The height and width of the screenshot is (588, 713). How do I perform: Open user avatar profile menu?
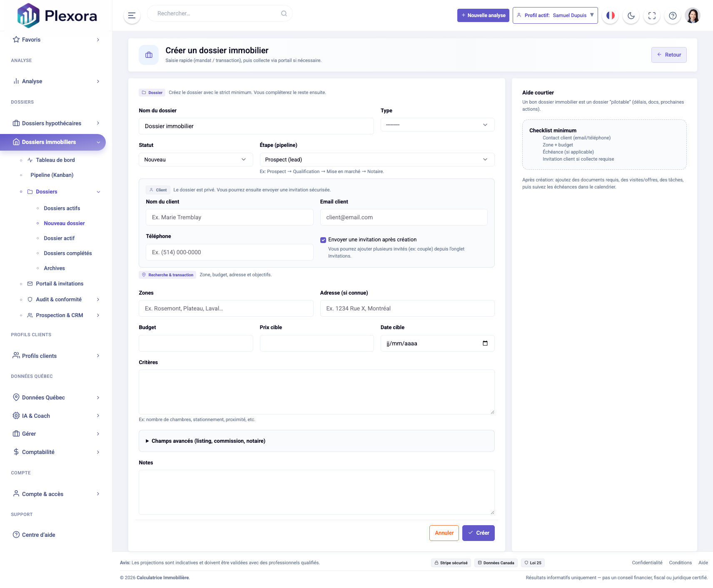click(693, 15)
